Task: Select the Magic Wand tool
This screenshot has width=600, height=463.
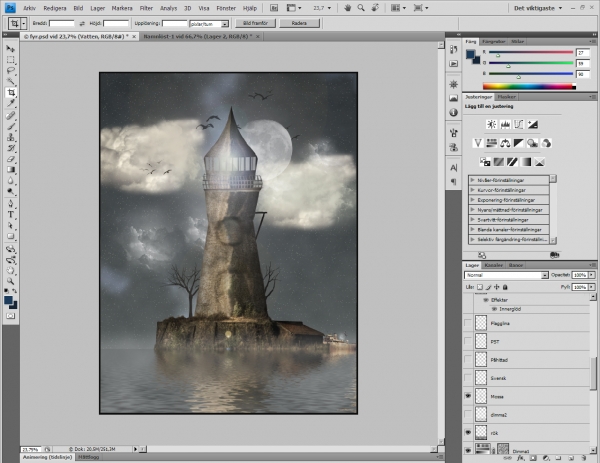Action: point(10,81)
